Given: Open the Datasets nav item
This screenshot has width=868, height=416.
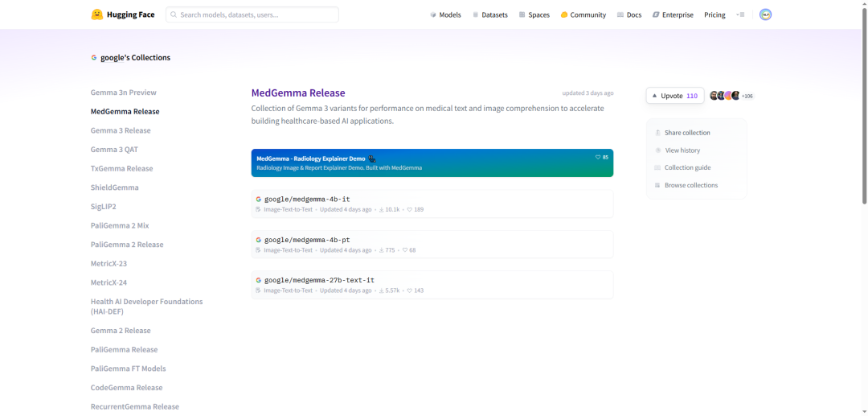Looking at the screenshot, I should (490, 15).
